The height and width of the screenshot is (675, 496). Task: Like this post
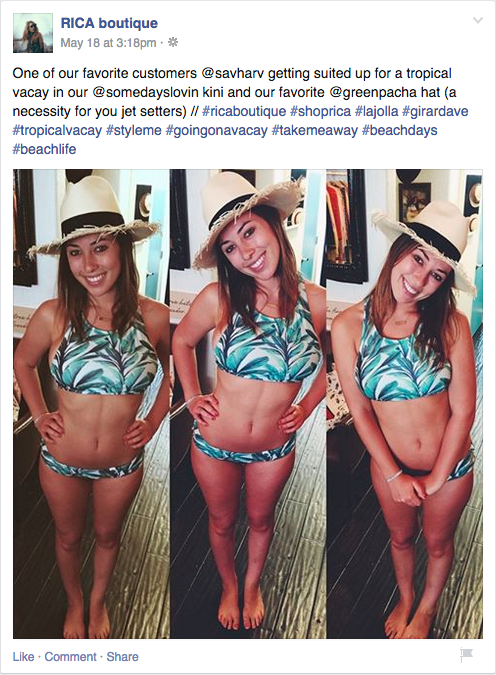coord(23,656)
